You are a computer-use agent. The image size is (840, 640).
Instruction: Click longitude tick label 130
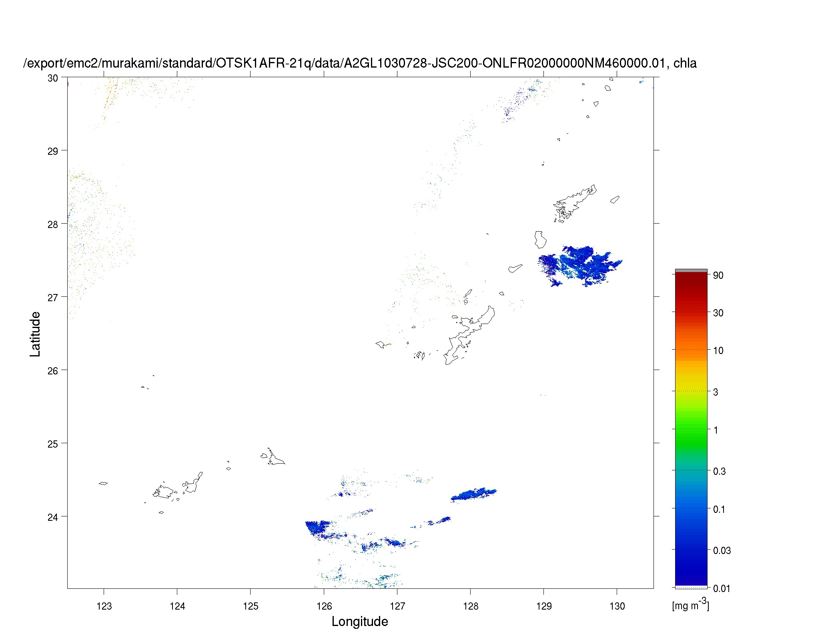[x=617, y=606]
